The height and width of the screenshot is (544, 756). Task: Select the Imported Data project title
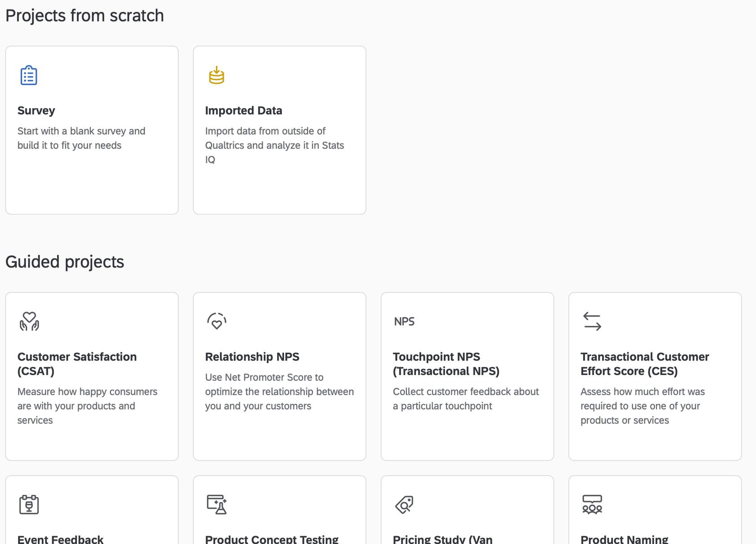pos(243,111)
